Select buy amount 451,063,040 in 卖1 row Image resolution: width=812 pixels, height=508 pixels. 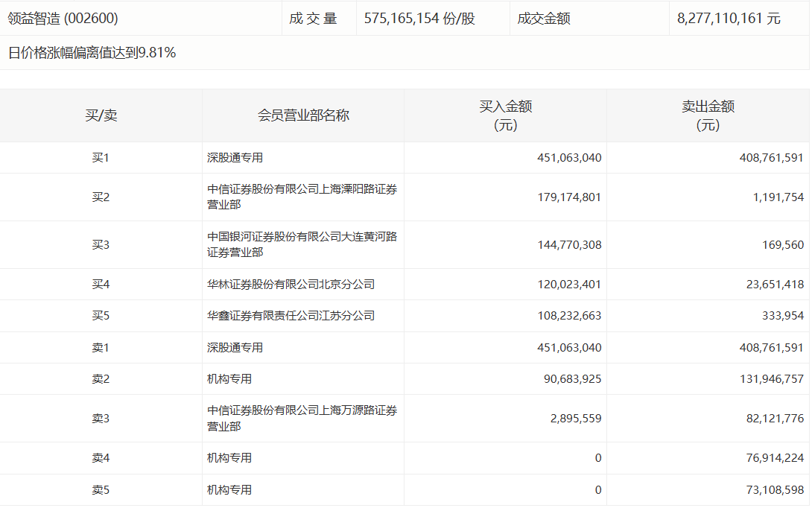pos(569,348)
